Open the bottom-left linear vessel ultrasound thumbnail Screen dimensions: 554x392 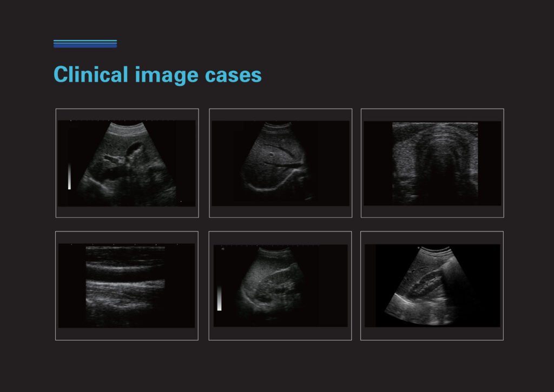(127, 285)
